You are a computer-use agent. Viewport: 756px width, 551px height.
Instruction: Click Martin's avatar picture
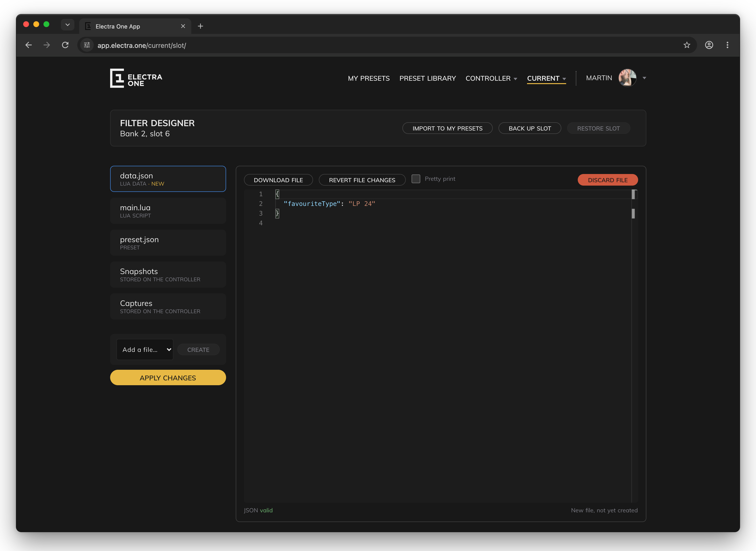[627, 78]
